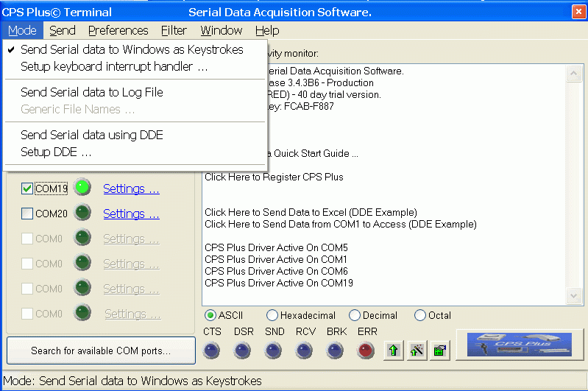The height and width of the screenshot is (391, 588).
Task: Click 'CPS Plus Driver Active On COM1' line
Action: click(x=276, y=259)
